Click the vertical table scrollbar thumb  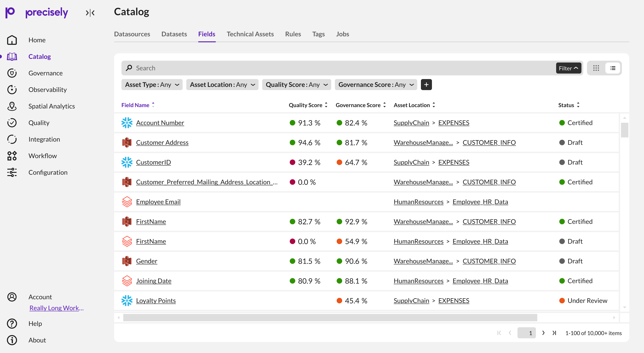click(x=624, y=130)
